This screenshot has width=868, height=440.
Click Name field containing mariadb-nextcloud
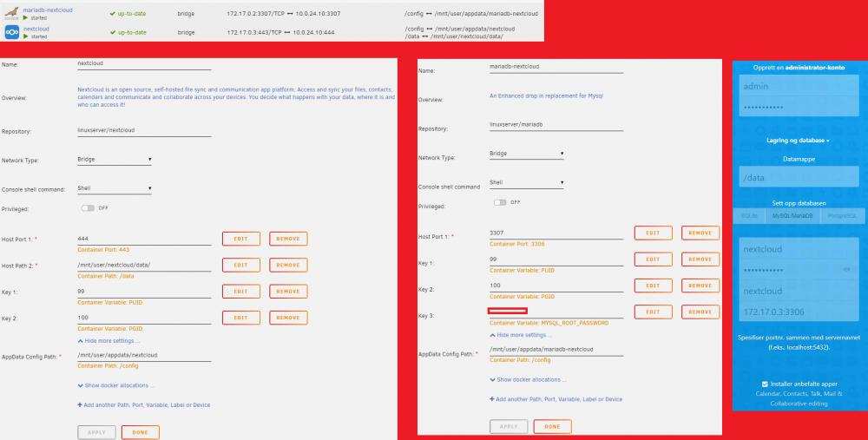point(556,68)
